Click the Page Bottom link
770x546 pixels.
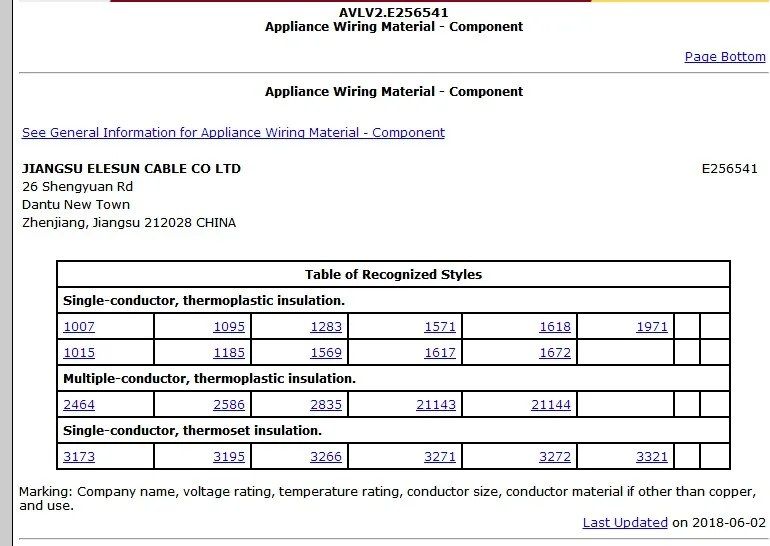tap(724, 57)
